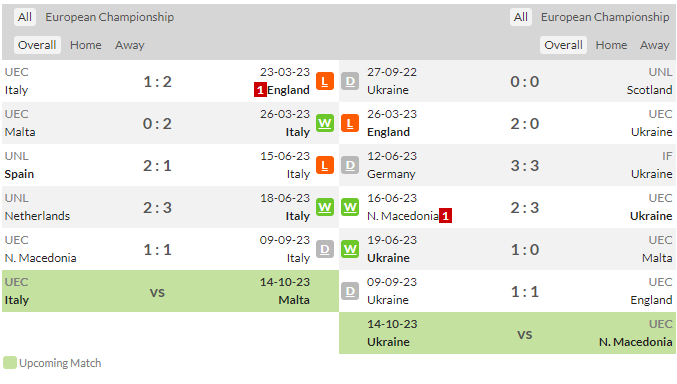Image resolution: width=677 pixels, height=384 pixels.
Task: Click the Germany 3:3 Ukraine score
Action: (x=525, y=165)
